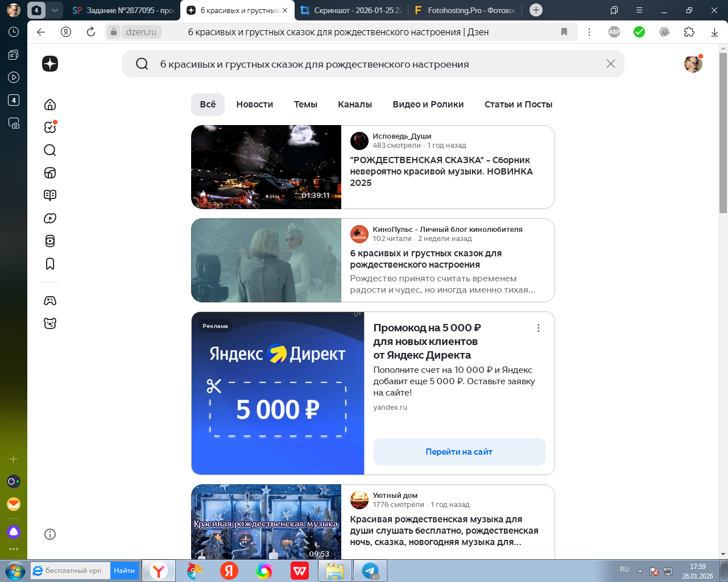Image resolution: width=728 pixels, height=582 pixels.
Task: Select the Новости filter tab
Action: click(255, 105)
